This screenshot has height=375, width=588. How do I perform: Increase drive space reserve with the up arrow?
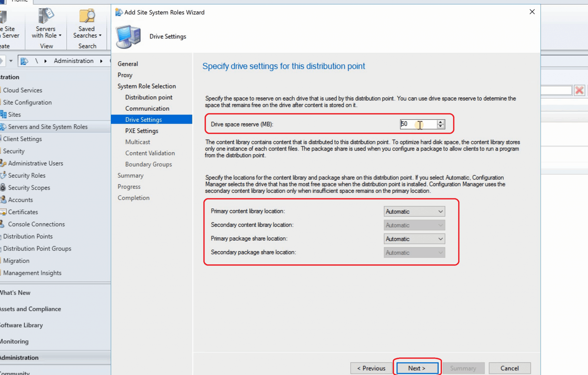(441, 122)
